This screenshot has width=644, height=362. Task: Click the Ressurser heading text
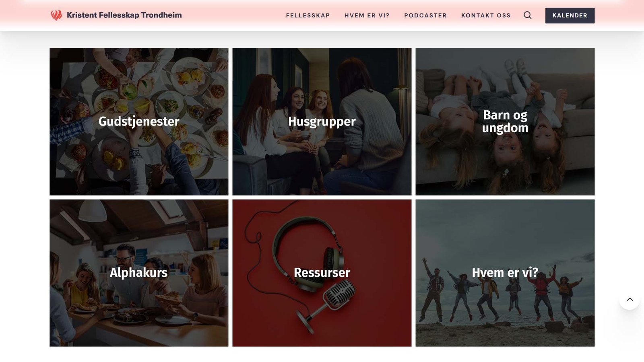pyautogui.click(x=322, y=273)
